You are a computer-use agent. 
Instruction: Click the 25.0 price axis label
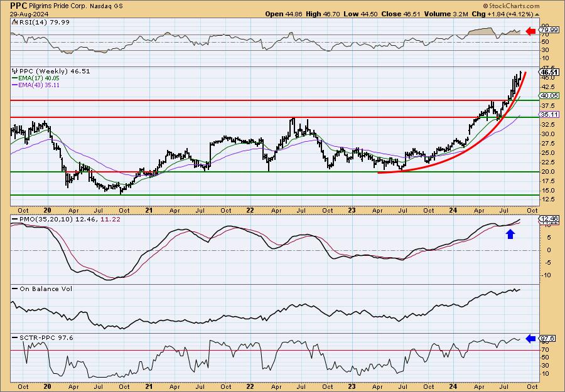coord(549,153)
